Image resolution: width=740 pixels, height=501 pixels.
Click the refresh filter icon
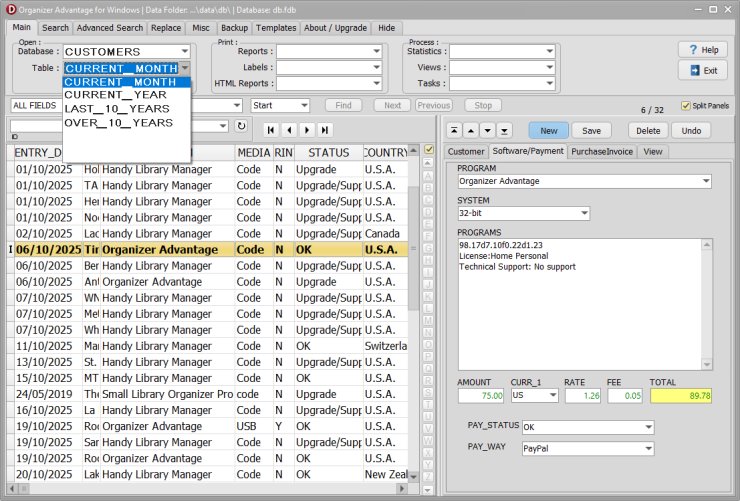coord(241,126)
